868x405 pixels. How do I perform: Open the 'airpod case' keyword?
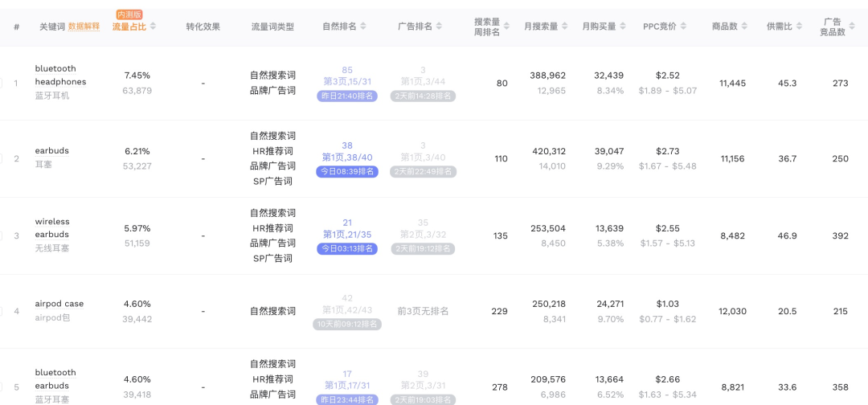tap(59, 304)
